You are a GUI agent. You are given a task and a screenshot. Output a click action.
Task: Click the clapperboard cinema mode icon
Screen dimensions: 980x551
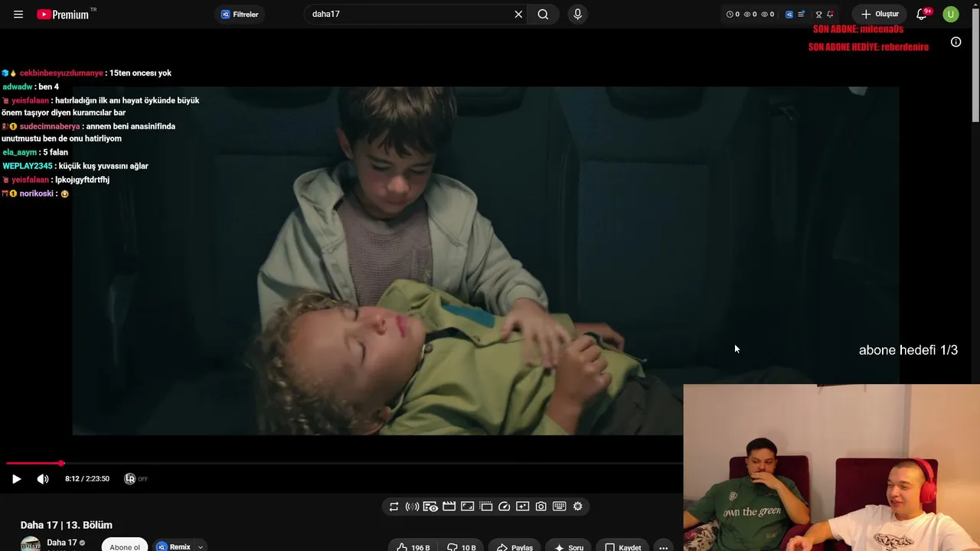[x=449, y=507]
